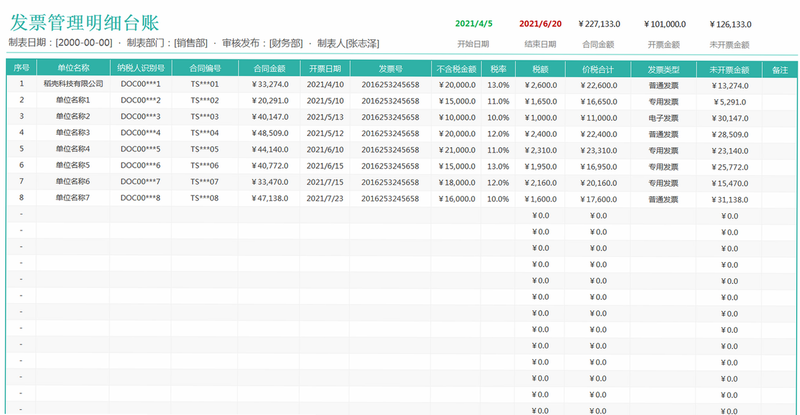The width and height of the screenshot is (800, 415).
Task: Click uninvoiced amount ¥13,274.0
Action: coord(730,86)
